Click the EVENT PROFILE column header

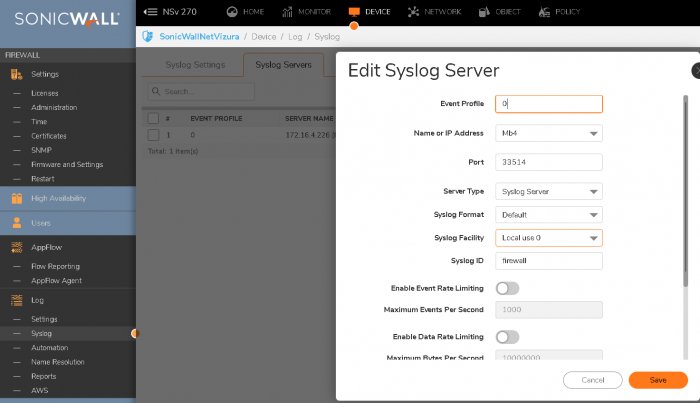(216, 119)
